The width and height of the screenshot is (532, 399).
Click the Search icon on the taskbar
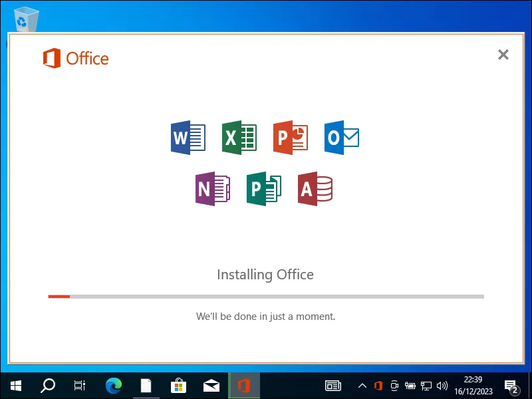(47, 386)
